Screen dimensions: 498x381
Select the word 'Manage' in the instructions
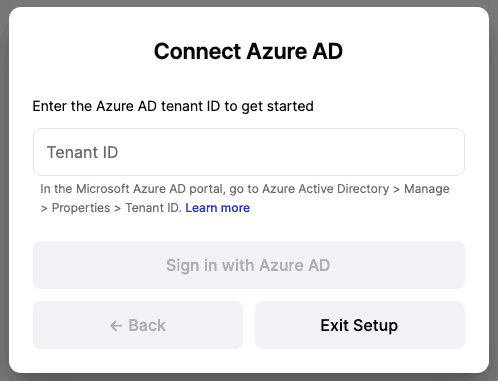(x=427, y=189)
